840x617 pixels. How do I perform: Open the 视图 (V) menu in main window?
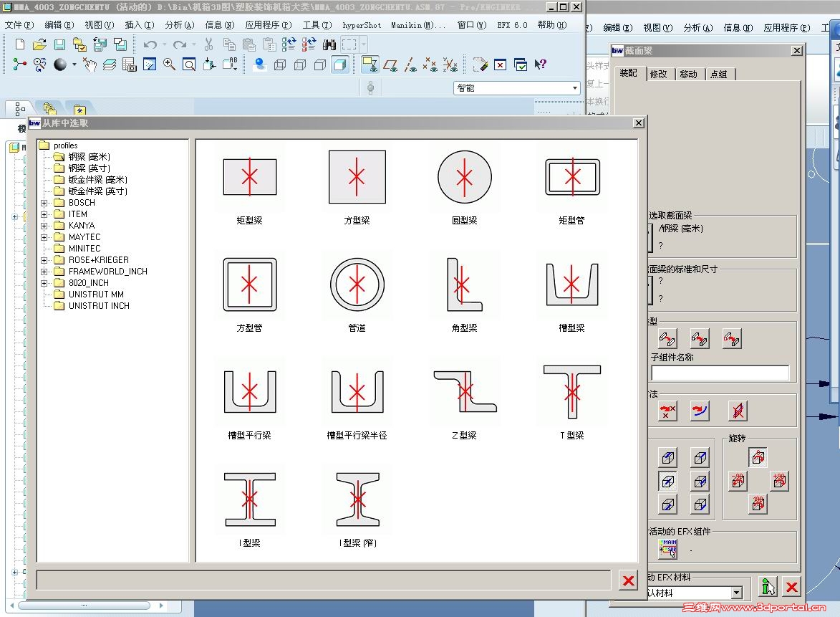99,24
